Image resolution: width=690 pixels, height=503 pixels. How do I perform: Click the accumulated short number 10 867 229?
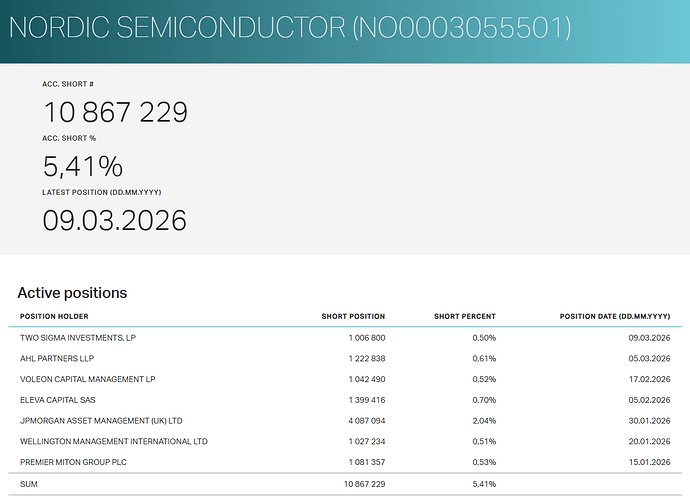tap(115, 112)
